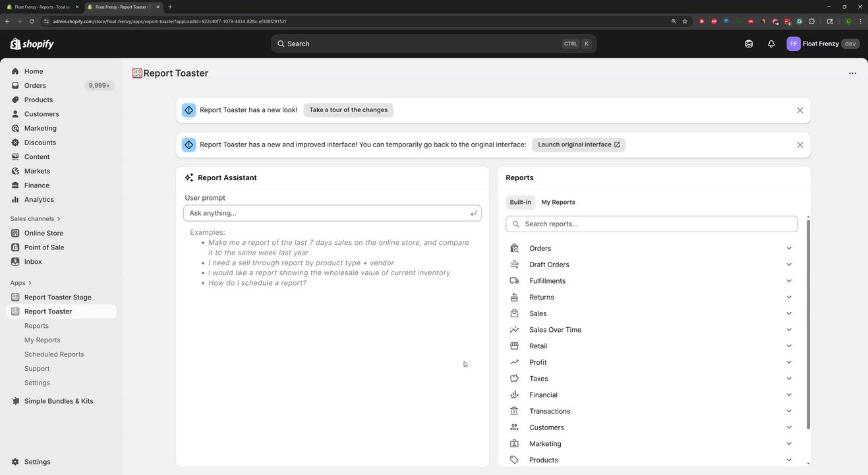Click Launch original interface button
868x475 pixels.
pos(578,144)
